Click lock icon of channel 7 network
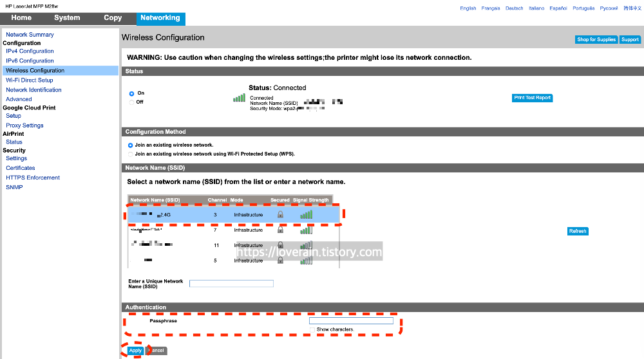 pyautogui.click(x=280, y=230)
